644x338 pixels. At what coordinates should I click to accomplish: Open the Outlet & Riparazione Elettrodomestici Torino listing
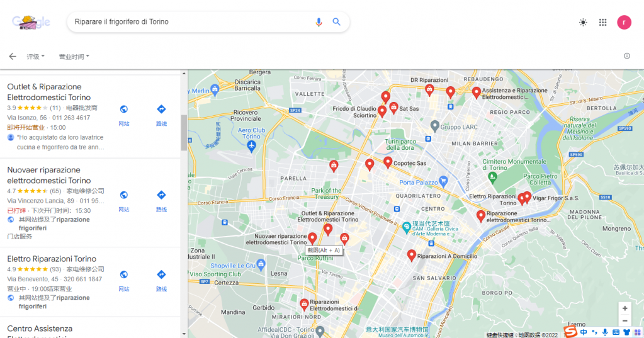point(49,92)
